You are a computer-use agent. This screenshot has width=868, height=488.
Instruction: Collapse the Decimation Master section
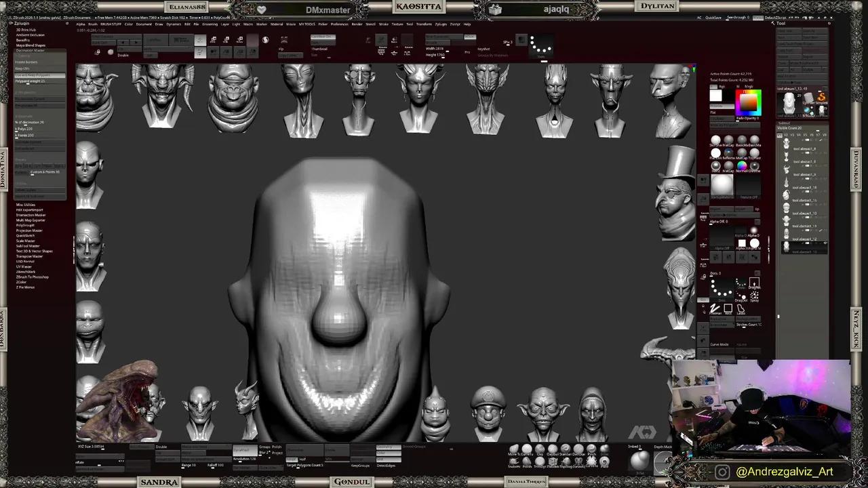(x=30, y=50)
